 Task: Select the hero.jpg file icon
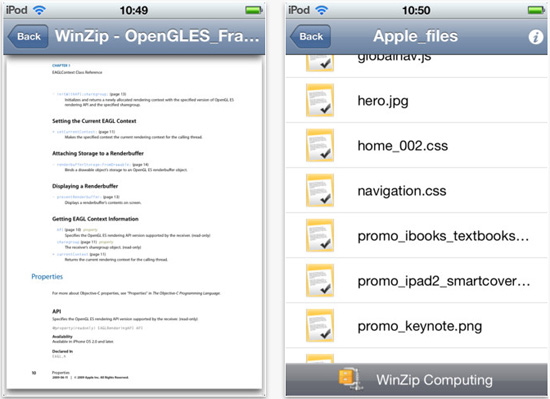click(320, 100)
